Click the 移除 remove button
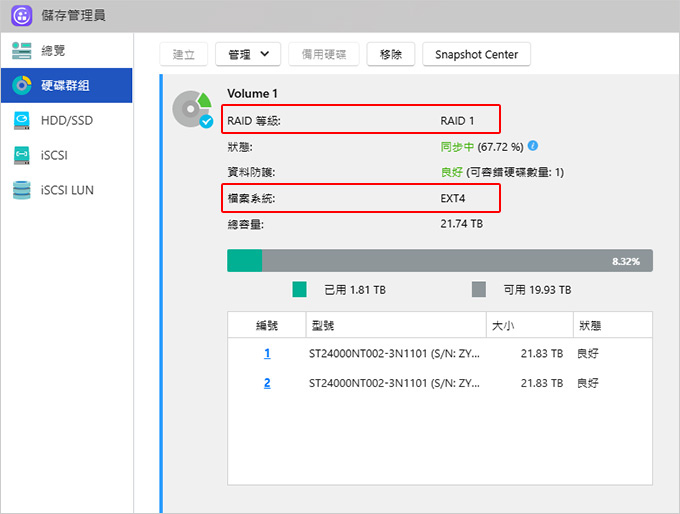 pos(391,54)
